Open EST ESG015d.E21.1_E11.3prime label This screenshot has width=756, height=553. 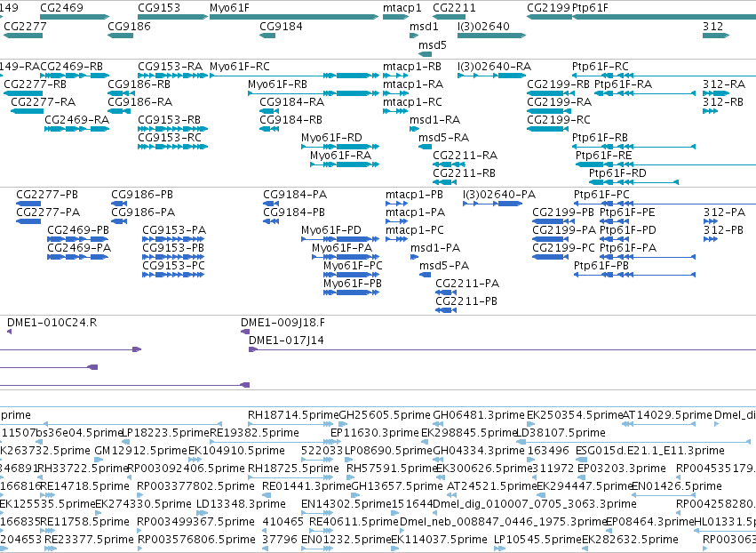click(650, 451)
